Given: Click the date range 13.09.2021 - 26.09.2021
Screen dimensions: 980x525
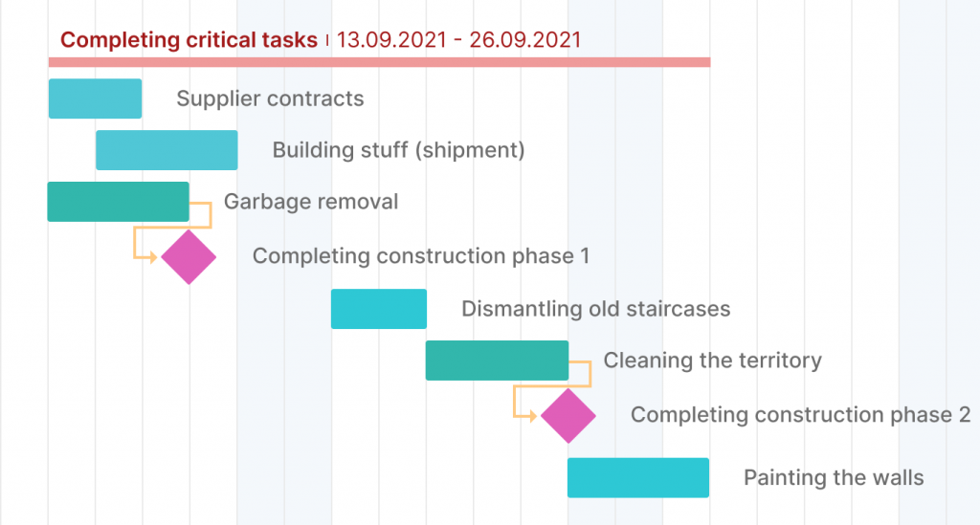Looking at the screenshot, I should pos(459,40).
